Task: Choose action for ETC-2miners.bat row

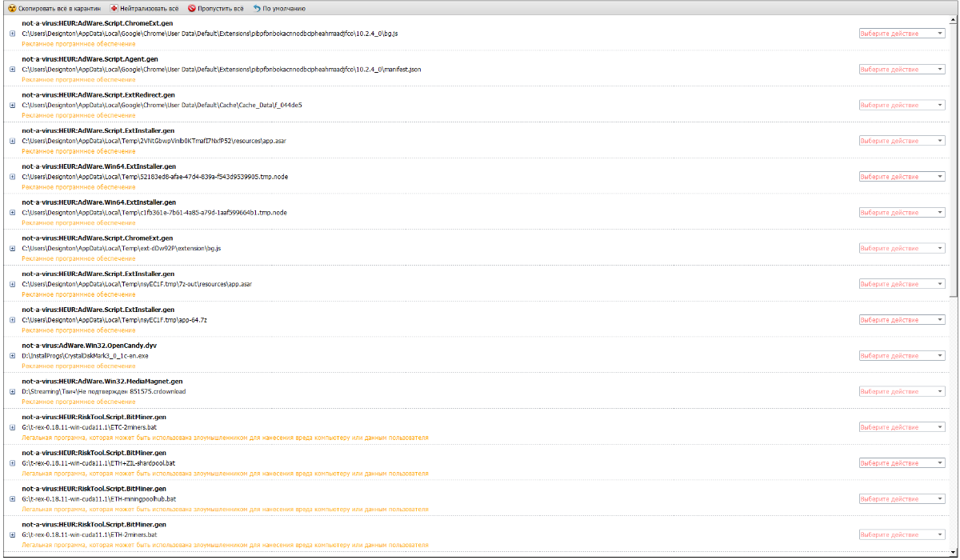Action: point(902,427)
